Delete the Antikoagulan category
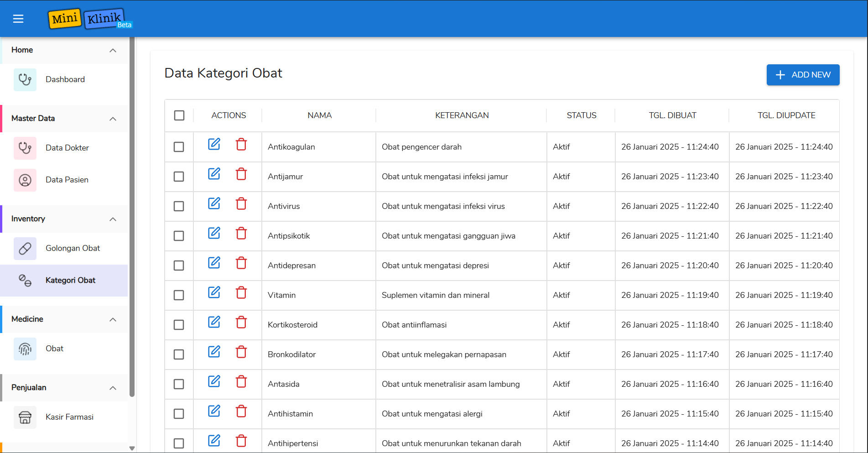This screenshot has width=868, height=453. 241,144
